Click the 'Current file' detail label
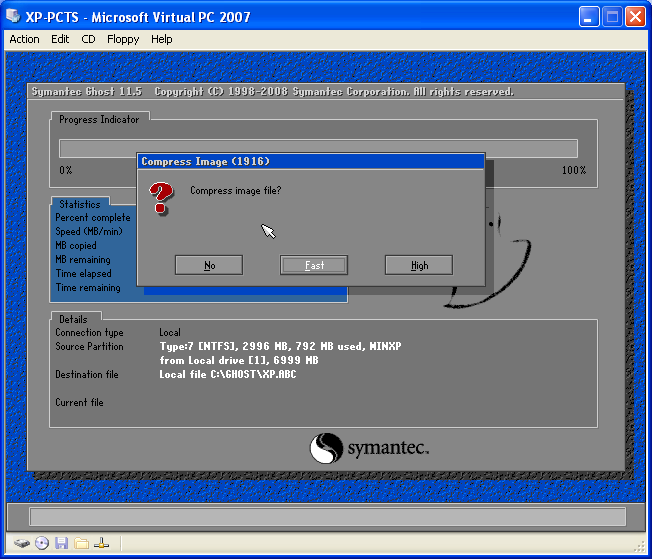 click(x=79, y=402)
